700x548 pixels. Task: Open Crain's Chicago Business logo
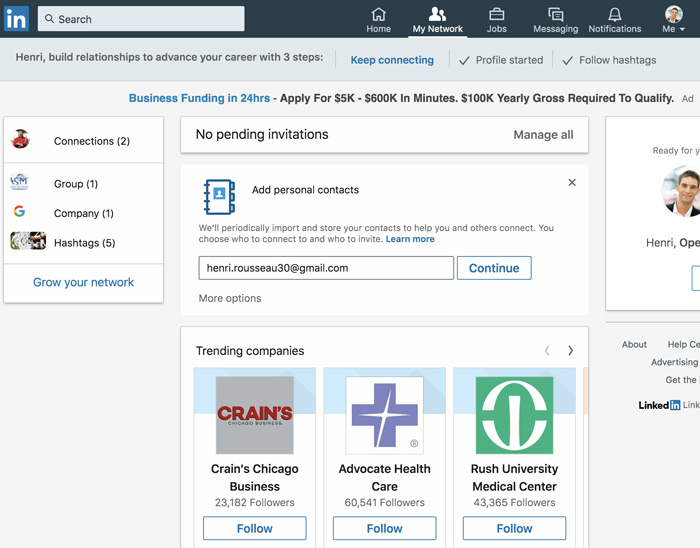[255, 415]
